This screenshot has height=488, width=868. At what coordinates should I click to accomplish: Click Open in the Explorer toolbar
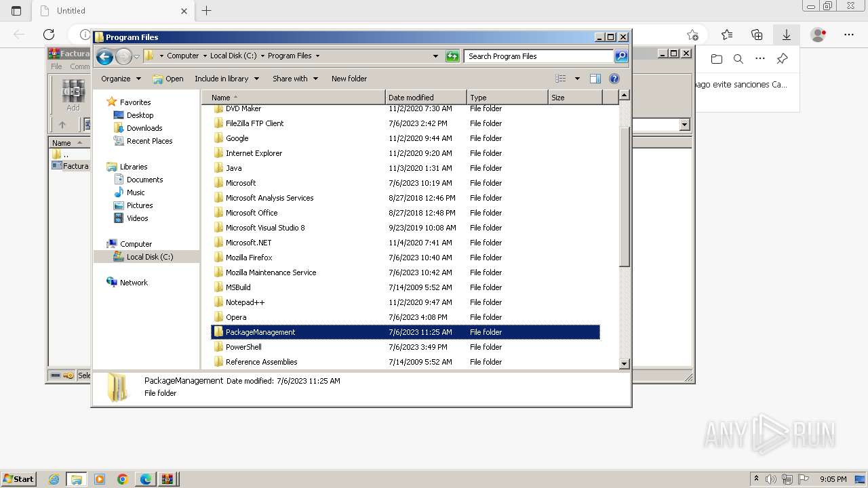coord(168,79)
